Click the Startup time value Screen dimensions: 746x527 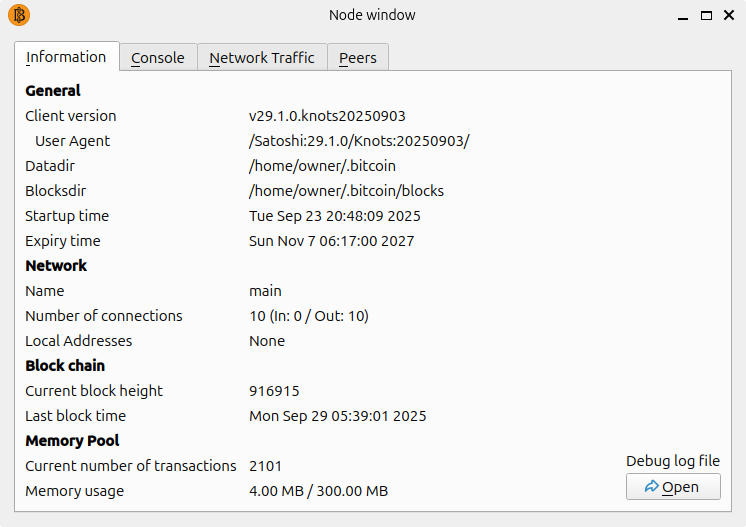tap(334, 216)
